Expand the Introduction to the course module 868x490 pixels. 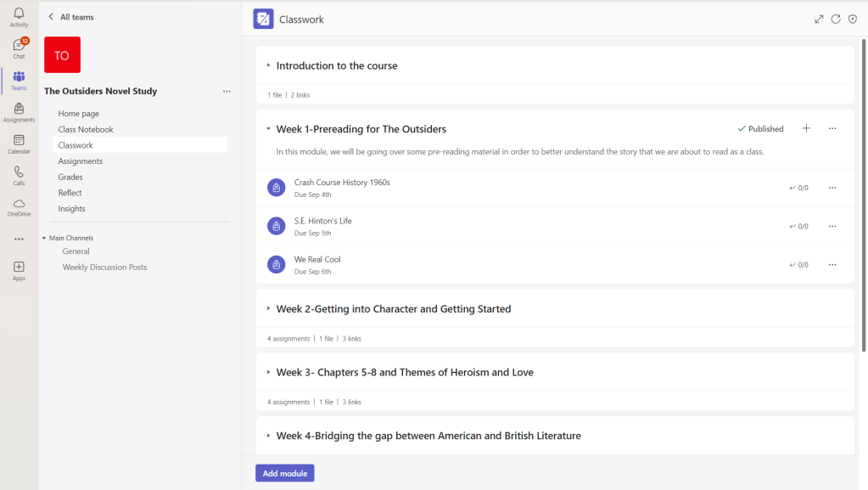(x=268, y=65)
